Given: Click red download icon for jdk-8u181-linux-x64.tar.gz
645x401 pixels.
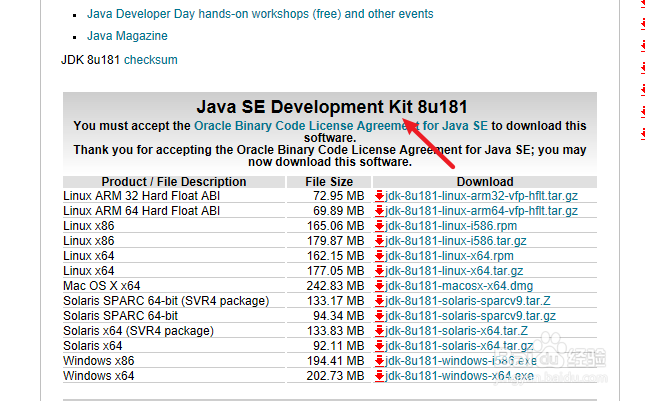Looking at the screenshot, I should tap(379, 271).
